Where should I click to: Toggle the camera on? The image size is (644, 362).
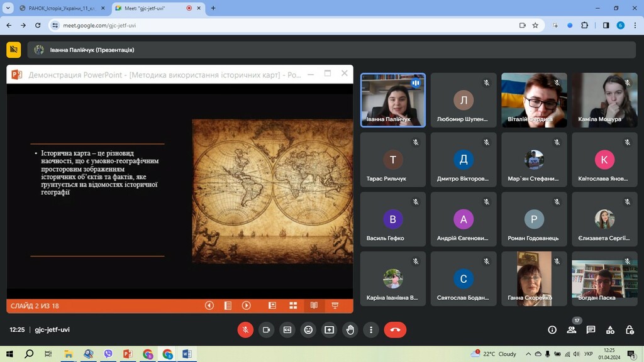tap(266, 329)
